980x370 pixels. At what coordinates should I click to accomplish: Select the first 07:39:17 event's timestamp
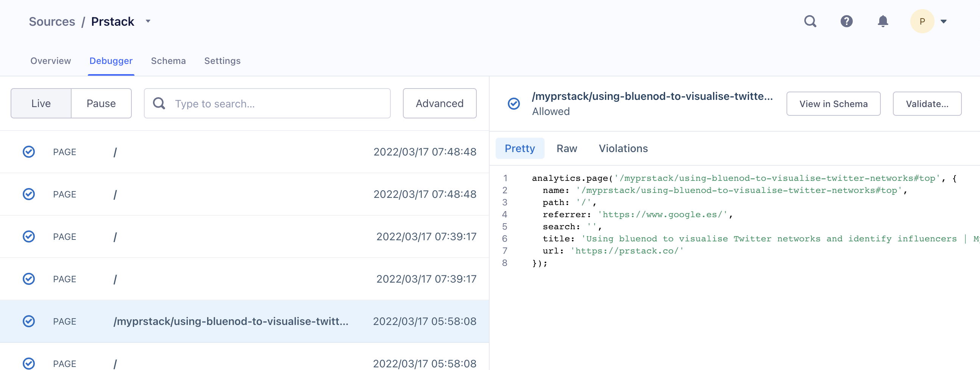click(426, 236)
